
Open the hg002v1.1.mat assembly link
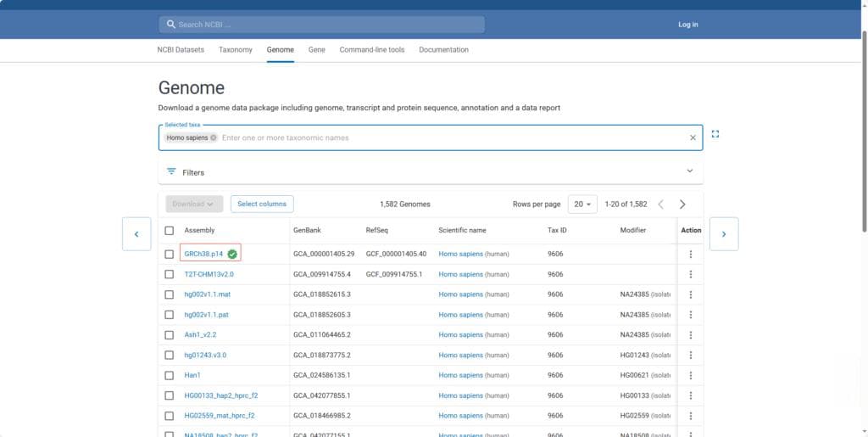coord(208,294)
